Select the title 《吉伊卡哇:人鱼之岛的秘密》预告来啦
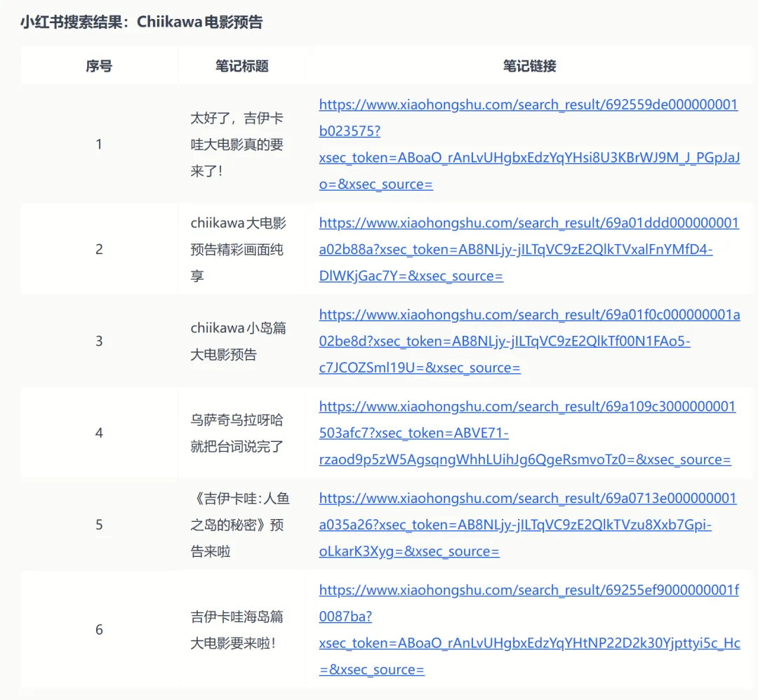This screenshot has width=758, height=700. tap(240, 524)
